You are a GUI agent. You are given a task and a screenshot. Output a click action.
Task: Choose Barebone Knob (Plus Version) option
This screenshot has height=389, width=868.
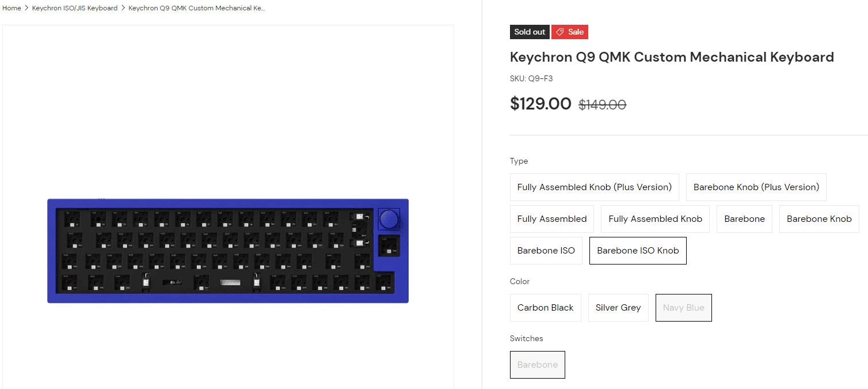[x=756, y=187]
